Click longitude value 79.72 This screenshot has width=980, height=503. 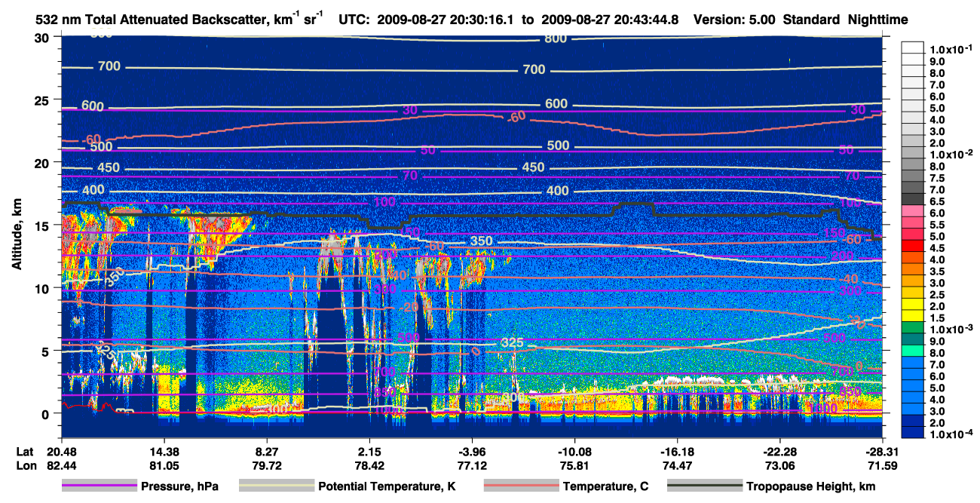click(267, 466)
